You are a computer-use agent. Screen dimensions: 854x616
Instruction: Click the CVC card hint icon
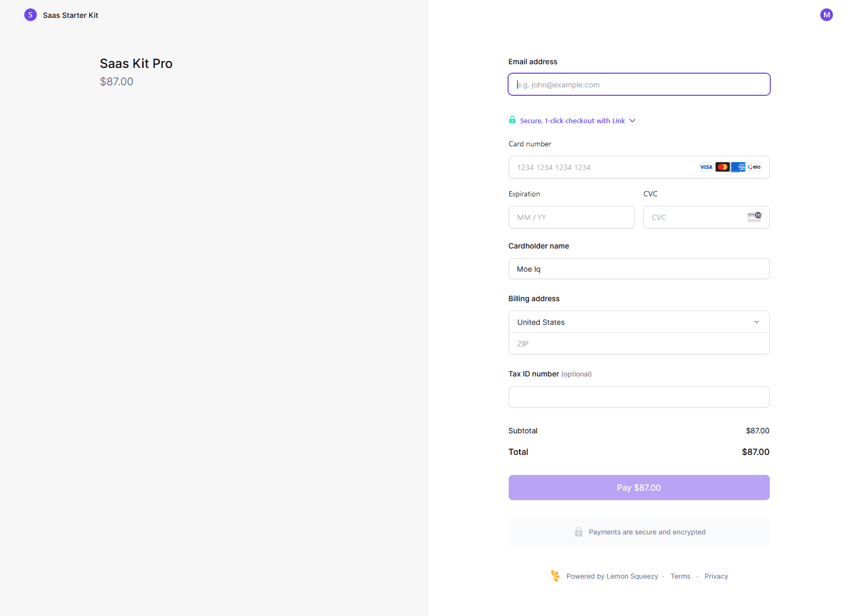click(754, 217)
